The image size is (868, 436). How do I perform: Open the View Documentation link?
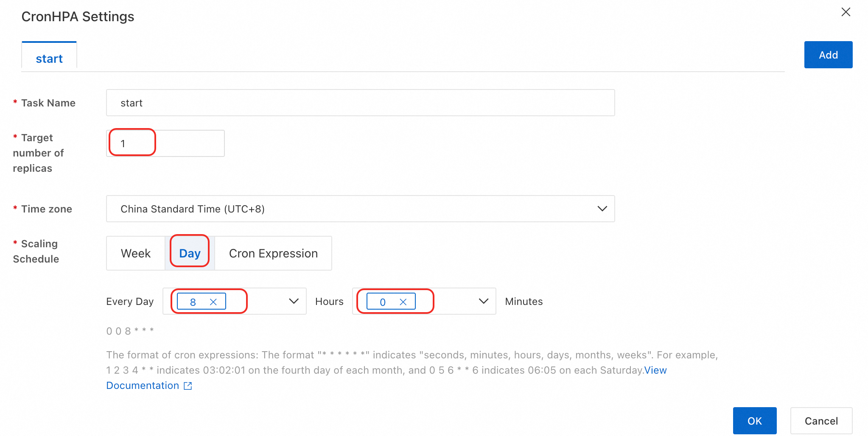tap(655, 370)
